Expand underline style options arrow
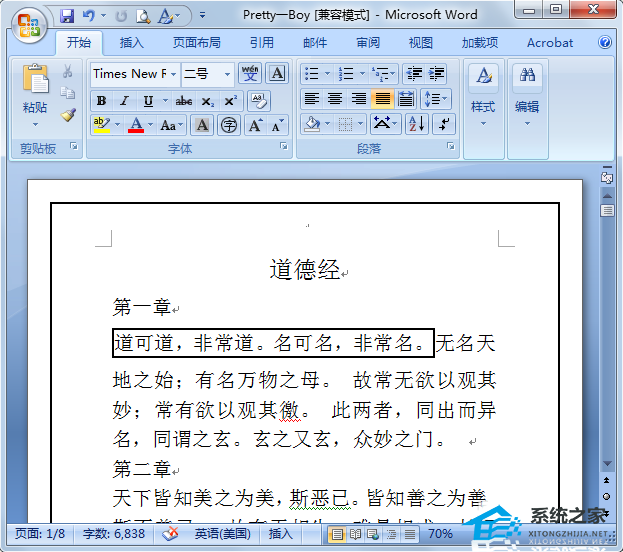The width and height of the screenshot is (623, 552). tap(165, 101)
